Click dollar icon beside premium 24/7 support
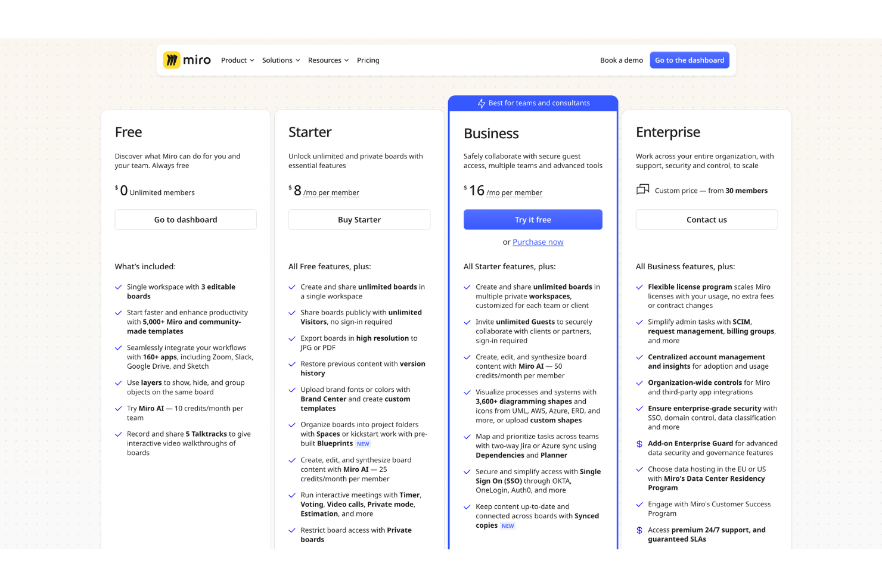 pos(639,530)
